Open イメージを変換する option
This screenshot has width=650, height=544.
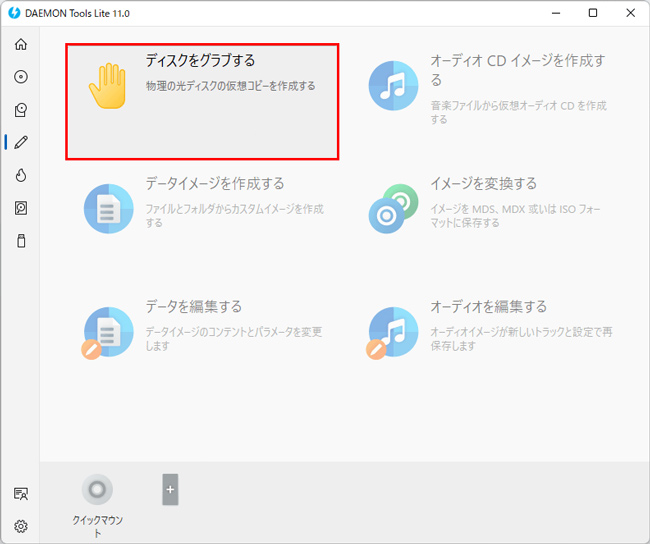coord(484,183)
